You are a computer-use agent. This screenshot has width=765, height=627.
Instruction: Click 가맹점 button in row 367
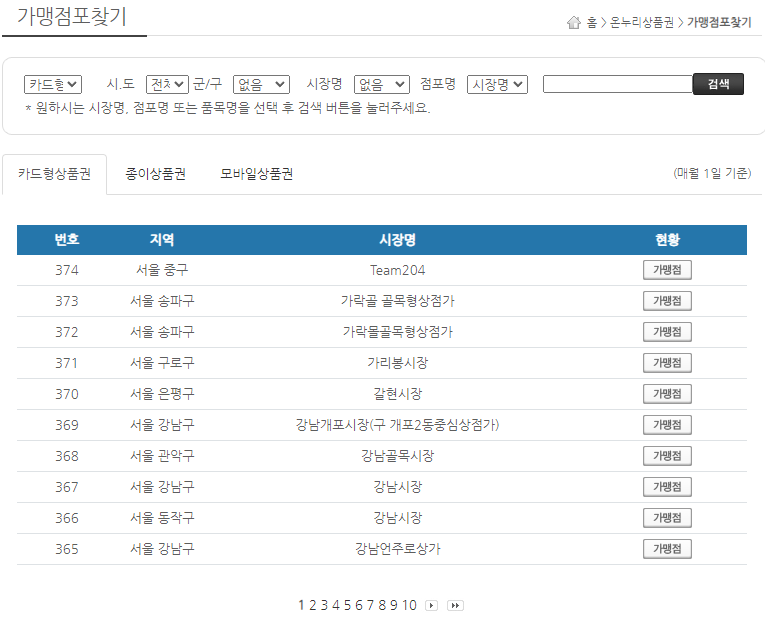click(x=667, y=487)
